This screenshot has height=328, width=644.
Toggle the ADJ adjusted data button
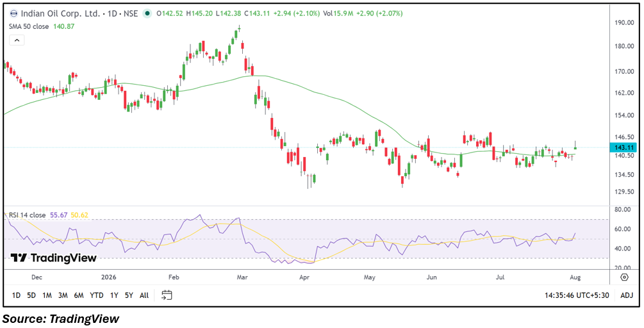(x=627, y=295)
